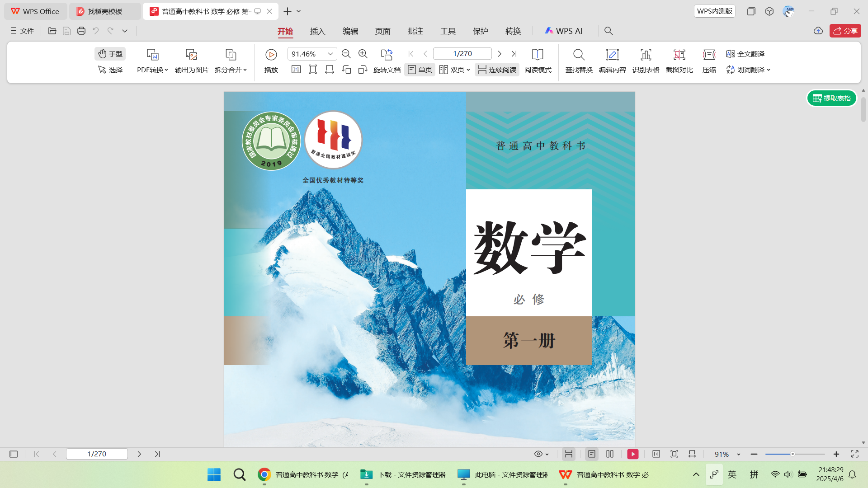
Task: Toggle Single Page (单页) view mode
Action: (420, 70)
